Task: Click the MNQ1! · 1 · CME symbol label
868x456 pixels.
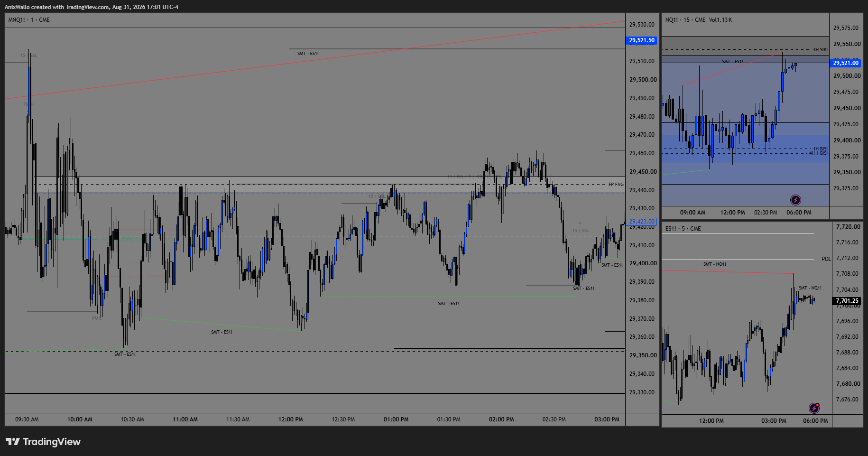Action: click(29, 20)
